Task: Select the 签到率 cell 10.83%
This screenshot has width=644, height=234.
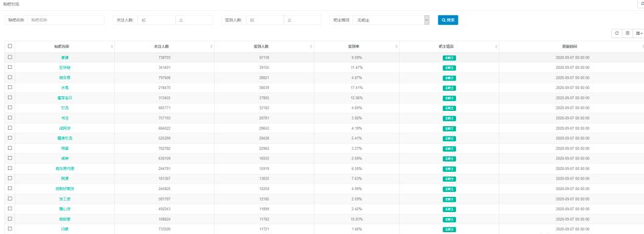Action: click(x=356, y=219)
